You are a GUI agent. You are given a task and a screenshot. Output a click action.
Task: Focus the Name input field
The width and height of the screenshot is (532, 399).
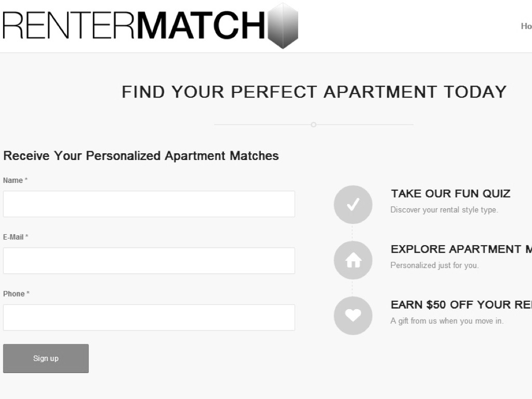click(149, 204)
